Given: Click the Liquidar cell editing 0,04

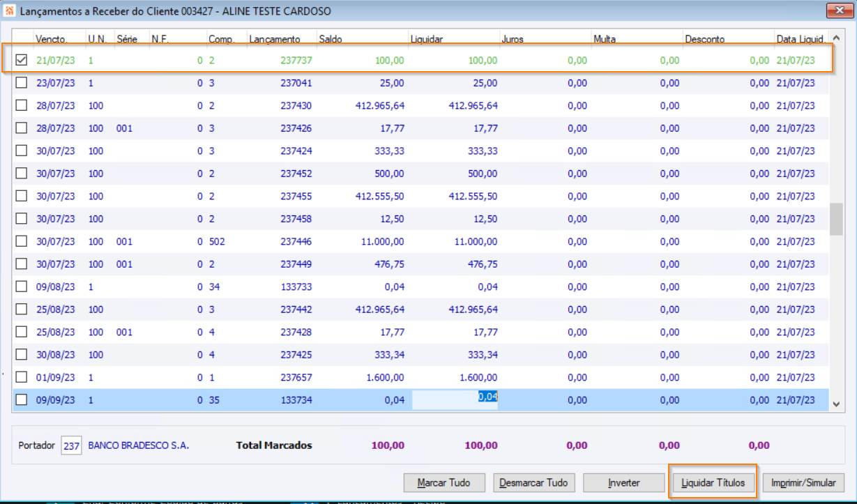Looking at the screenshot, I should tap(455, 399).
